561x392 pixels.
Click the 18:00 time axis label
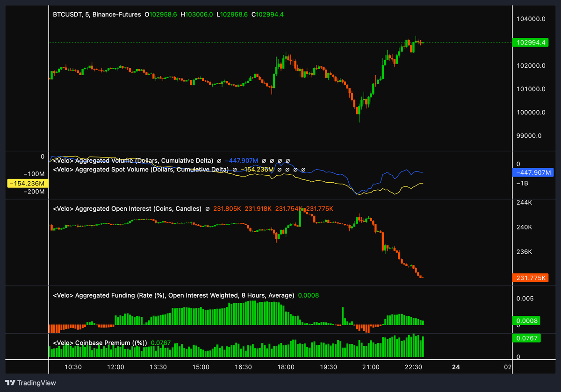pos(286,367)
